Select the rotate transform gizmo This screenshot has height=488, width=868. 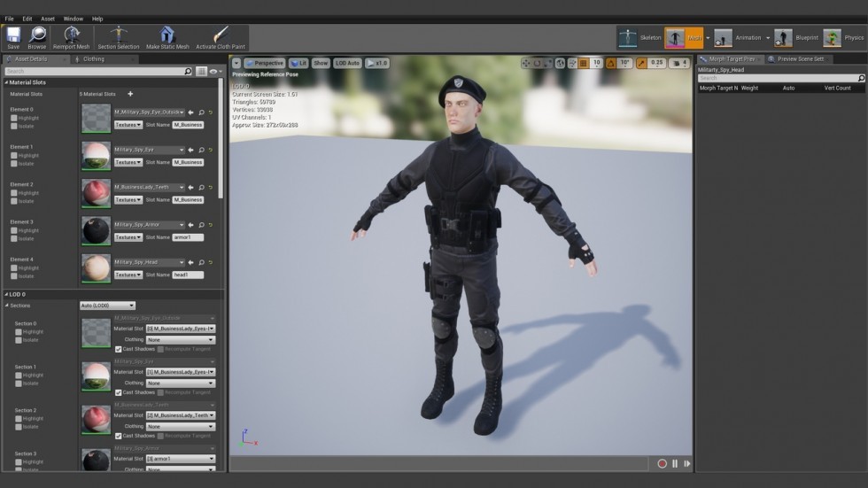click(537, 63)
